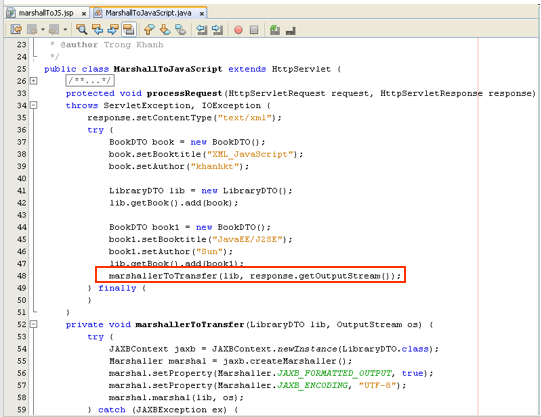This screenshot has height=417, width=541.
Task: Click BookDTO book1 declaration on line 44
Action: tap(189, 227)
